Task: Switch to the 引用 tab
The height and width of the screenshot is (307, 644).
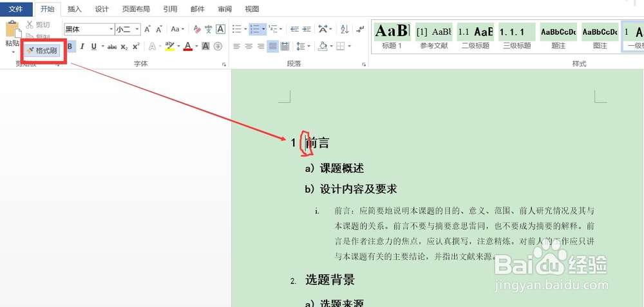Action: pyautogui.click(x=170, y=8)
